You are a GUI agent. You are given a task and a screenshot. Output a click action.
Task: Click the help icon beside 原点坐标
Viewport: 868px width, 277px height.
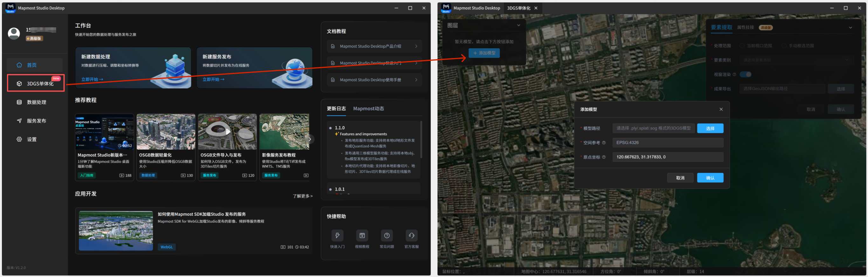click(x=604, y=157)
